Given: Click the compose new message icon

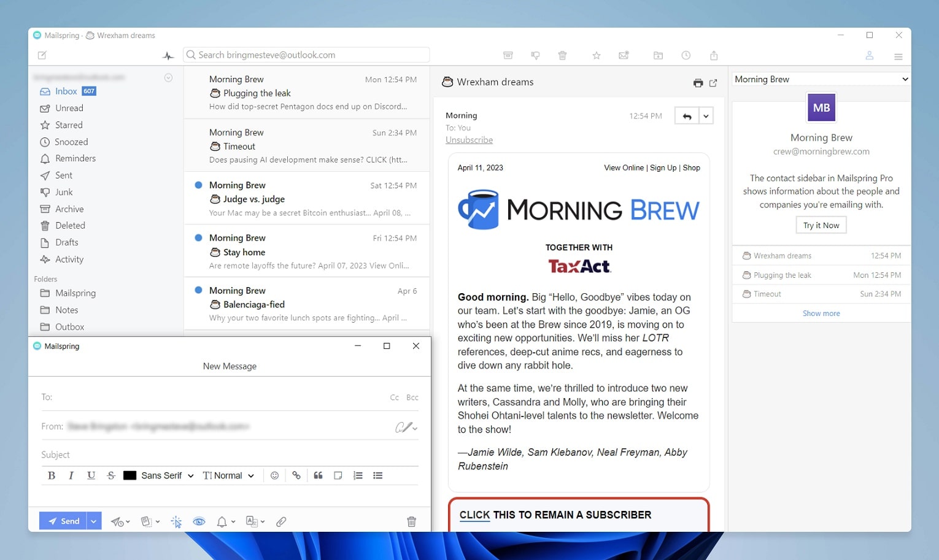Looking at the screenshot, I should pyautogui.click(x=42, y=55).
